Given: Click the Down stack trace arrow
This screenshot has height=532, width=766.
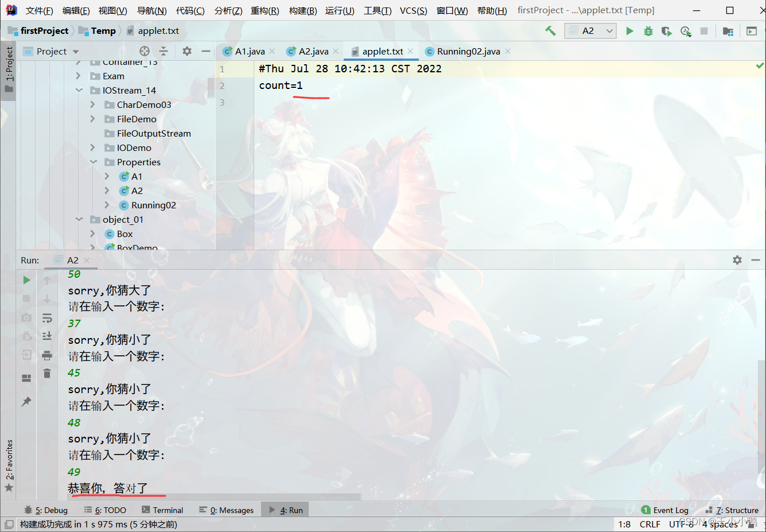Looking at the screenshot, I should (47, 298).
